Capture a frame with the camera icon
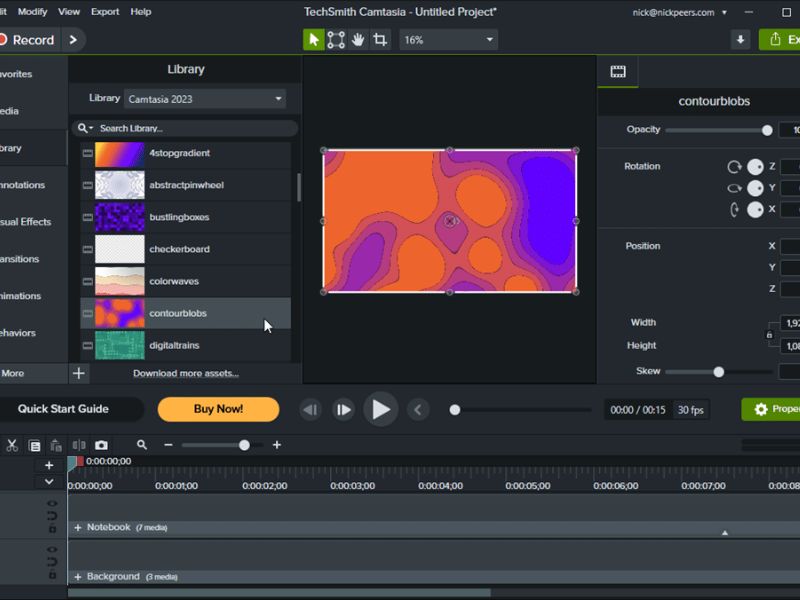 click(x=102, y=445)
